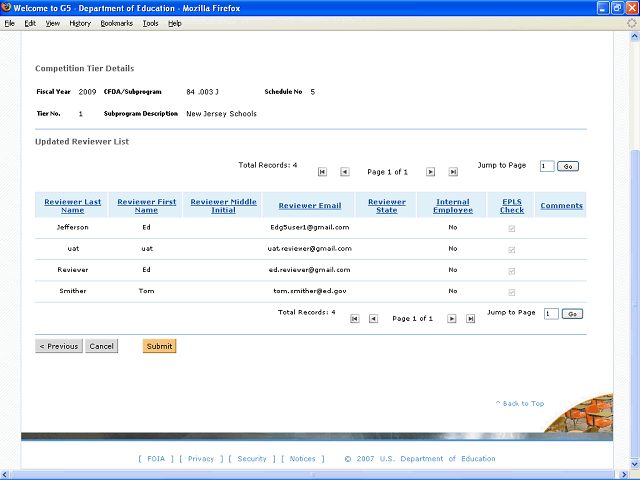
Task: Toggle EPLS Check for uat row
Action: click(511, 250)
